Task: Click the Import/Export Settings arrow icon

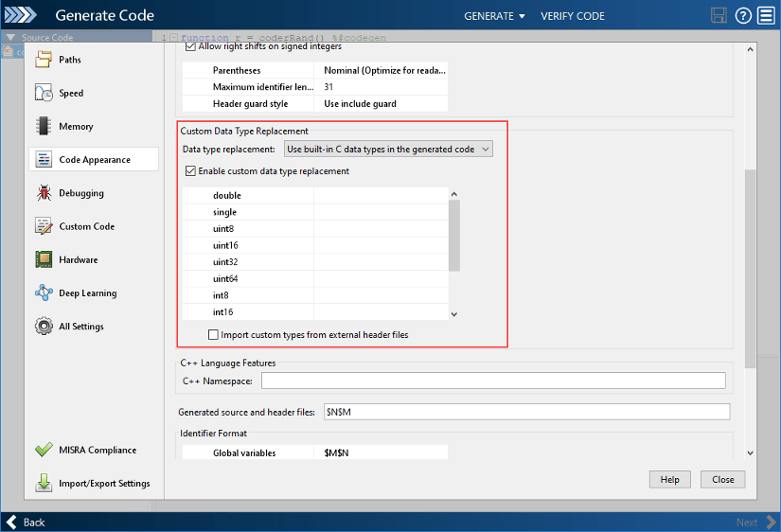Action: point(44,483)
